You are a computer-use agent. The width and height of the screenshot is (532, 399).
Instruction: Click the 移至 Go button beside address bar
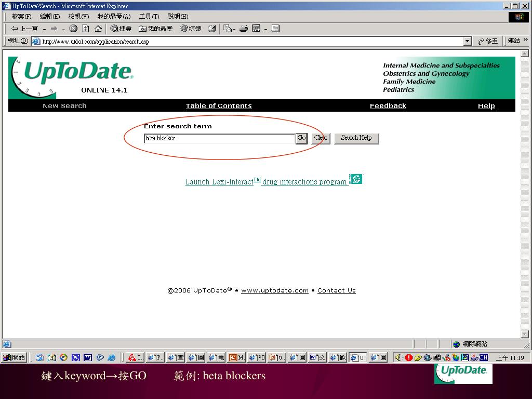(x=487, y=41)
